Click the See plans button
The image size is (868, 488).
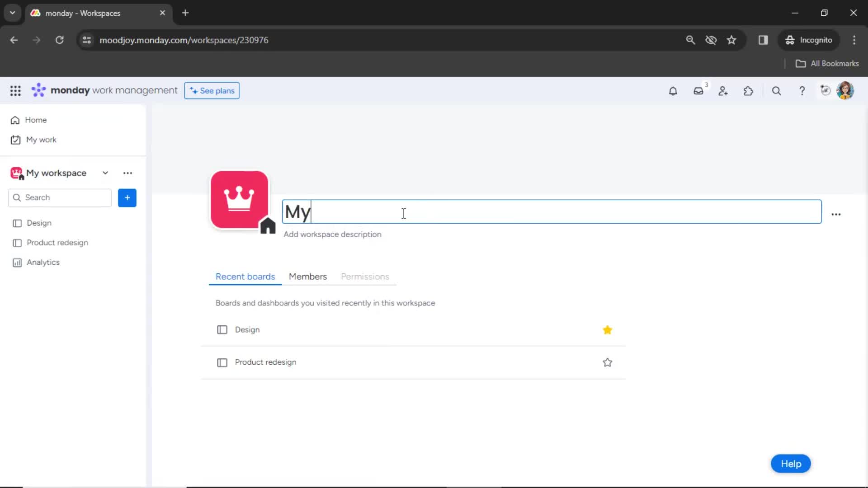[212, 90]
